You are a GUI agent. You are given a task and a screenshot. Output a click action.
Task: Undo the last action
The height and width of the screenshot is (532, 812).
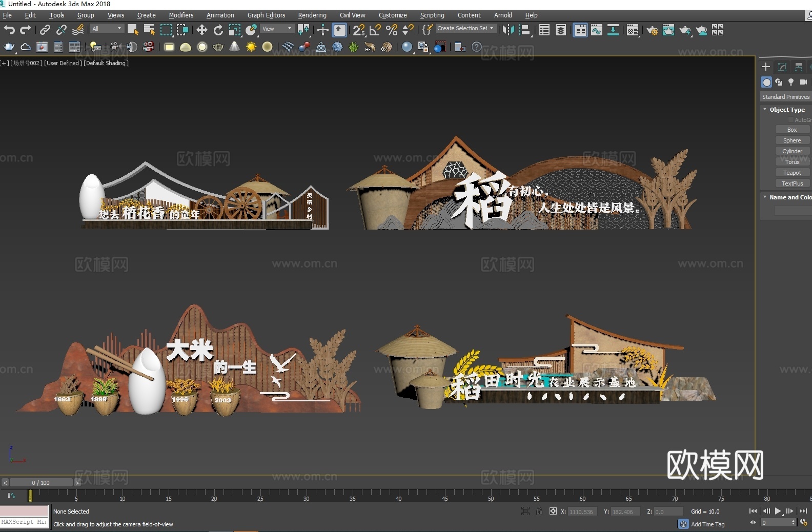click(9, 30)
